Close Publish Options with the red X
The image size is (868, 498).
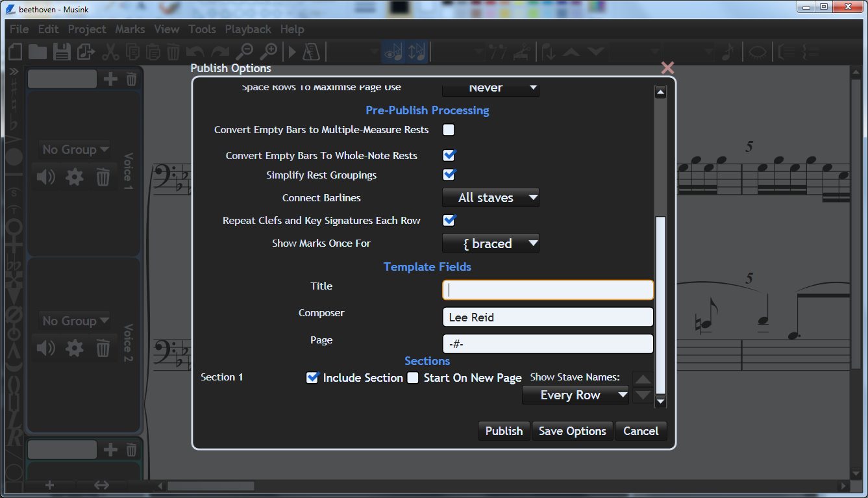click(x=667, y=68)
